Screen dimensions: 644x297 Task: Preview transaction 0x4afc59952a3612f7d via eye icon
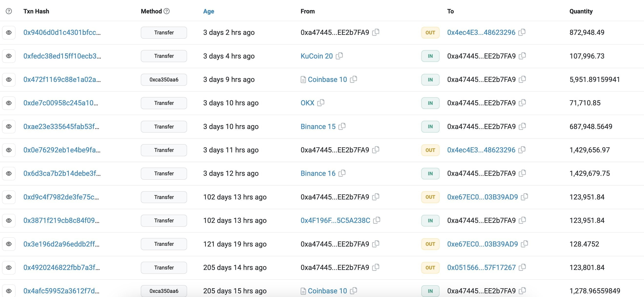point(9,291)
